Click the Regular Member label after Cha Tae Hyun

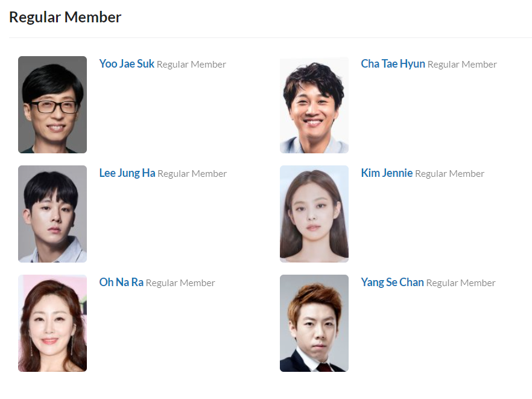462,65
